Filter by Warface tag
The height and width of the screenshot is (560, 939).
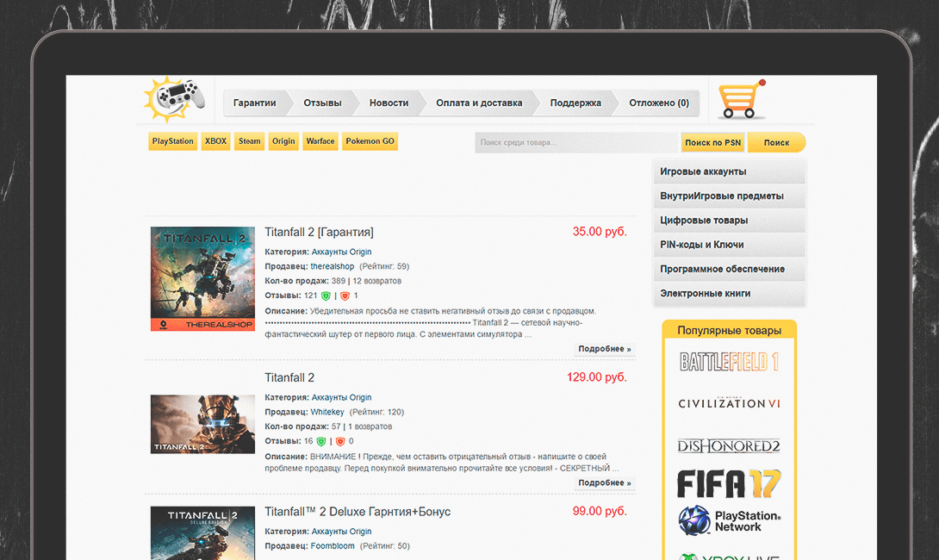click(320, 141)
